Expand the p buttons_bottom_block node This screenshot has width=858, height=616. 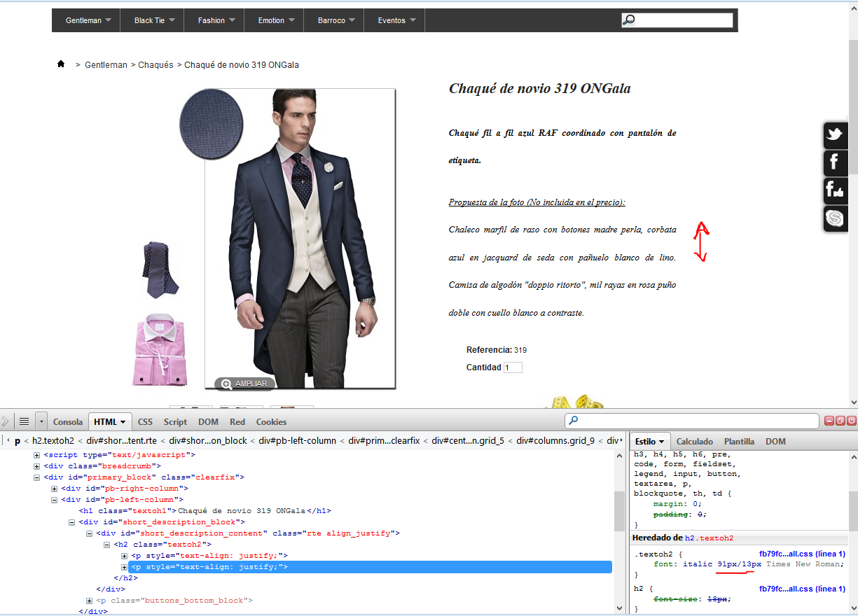pyautogui.click(x=90, y=601)
